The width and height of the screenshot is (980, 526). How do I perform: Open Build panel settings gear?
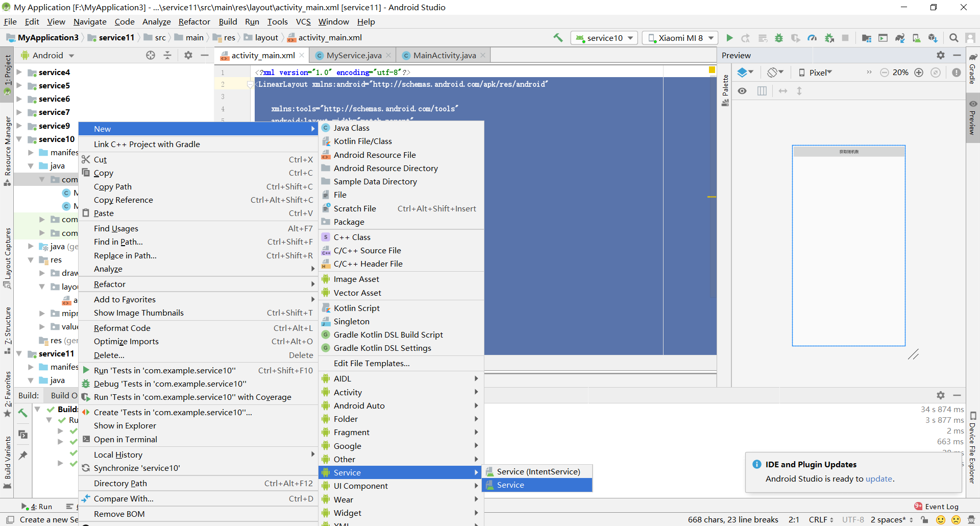pos(941,395)
